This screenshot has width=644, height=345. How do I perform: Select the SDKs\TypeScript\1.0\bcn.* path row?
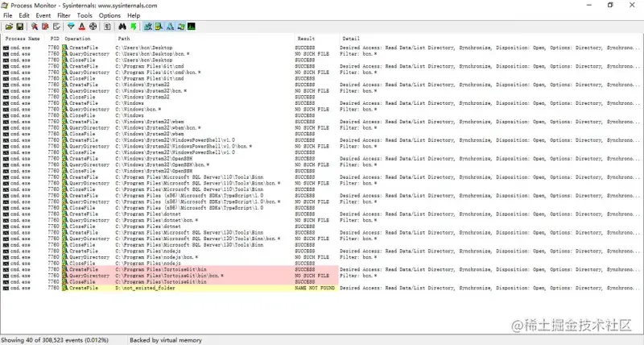pyautogui.click(x=321, y=202)
